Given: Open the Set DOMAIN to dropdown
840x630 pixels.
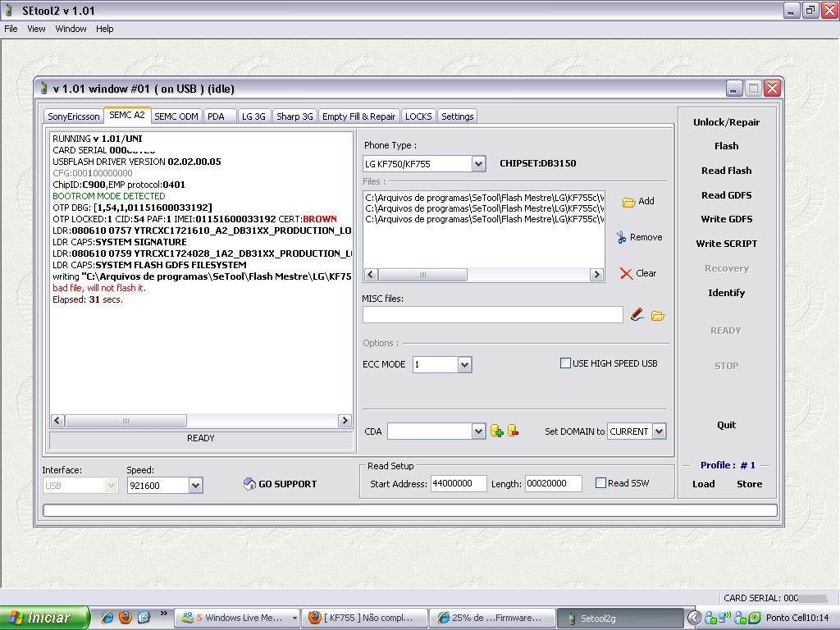Looking at the screenshot, I should point(660,431).
